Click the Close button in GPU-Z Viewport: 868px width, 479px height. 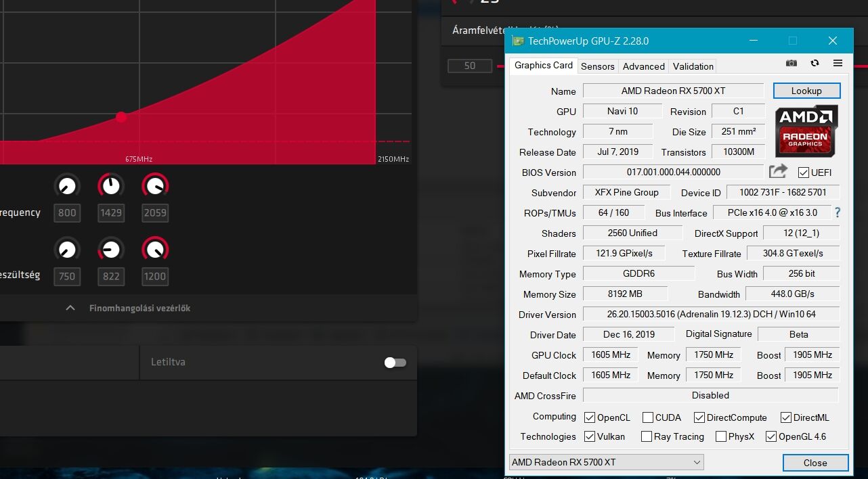coord(815,463)
